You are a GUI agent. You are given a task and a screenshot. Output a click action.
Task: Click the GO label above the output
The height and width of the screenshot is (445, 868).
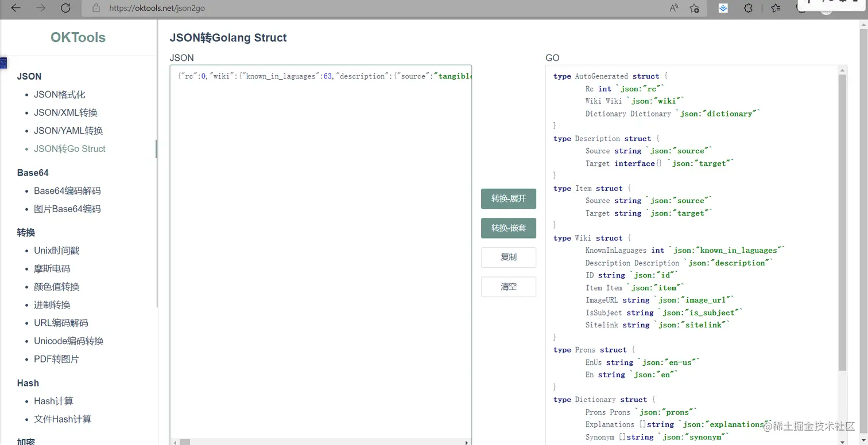[x=552, y=58]
